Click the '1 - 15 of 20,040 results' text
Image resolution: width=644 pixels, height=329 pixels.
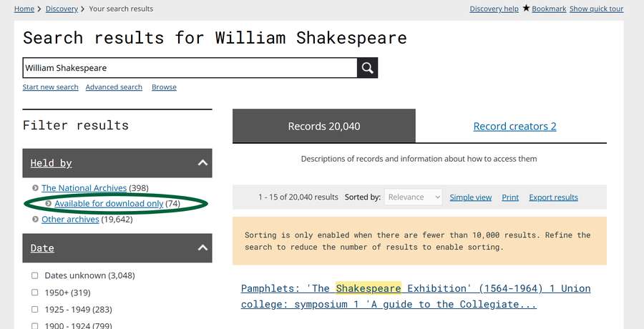point(298,197)
